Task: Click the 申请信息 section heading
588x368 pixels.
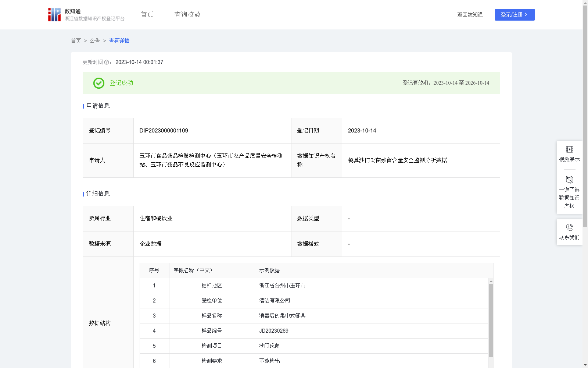Action: pos(98,106)
